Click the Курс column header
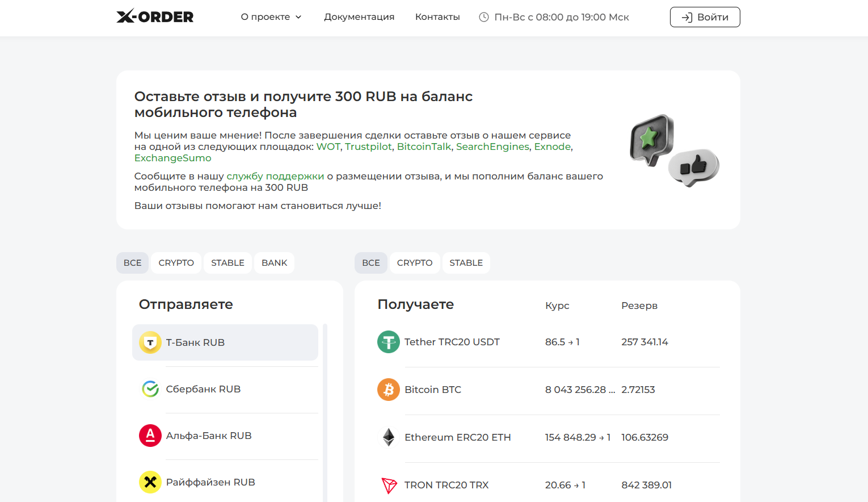The image size is (868, 502). pos(557,306)
